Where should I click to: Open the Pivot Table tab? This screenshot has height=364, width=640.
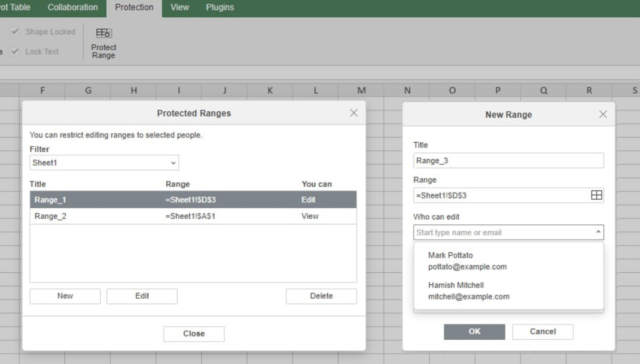pos(15,7)
